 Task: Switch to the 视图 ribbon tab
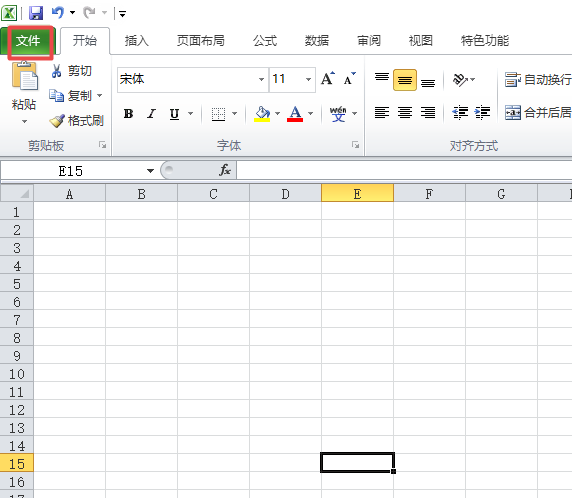point(421,41)
